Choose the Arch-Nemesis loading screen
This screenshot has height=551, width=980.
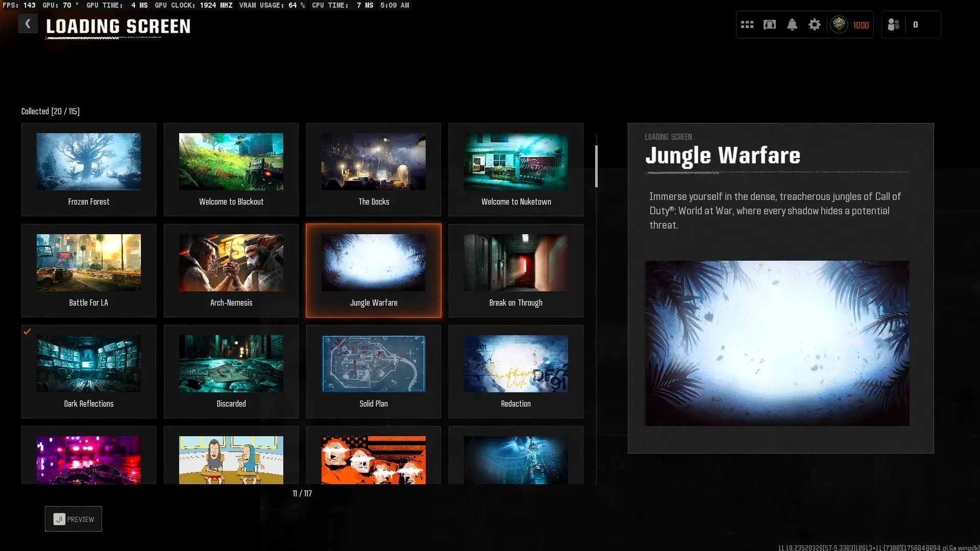coord(231,270)
